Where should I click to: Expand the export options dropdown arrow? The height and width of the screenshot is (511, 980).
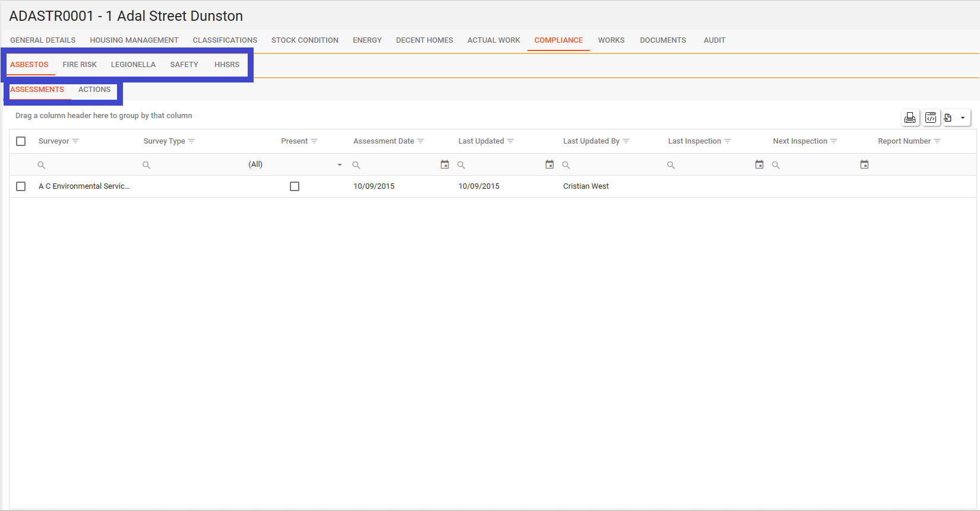pos(963,118)
